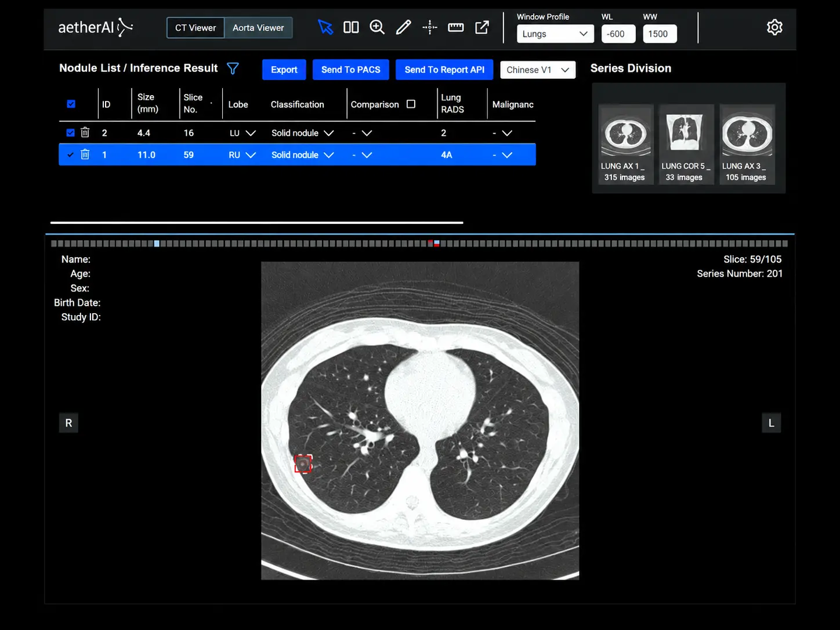
Task: Click Send To PACS button
Action: coord(351,70)
